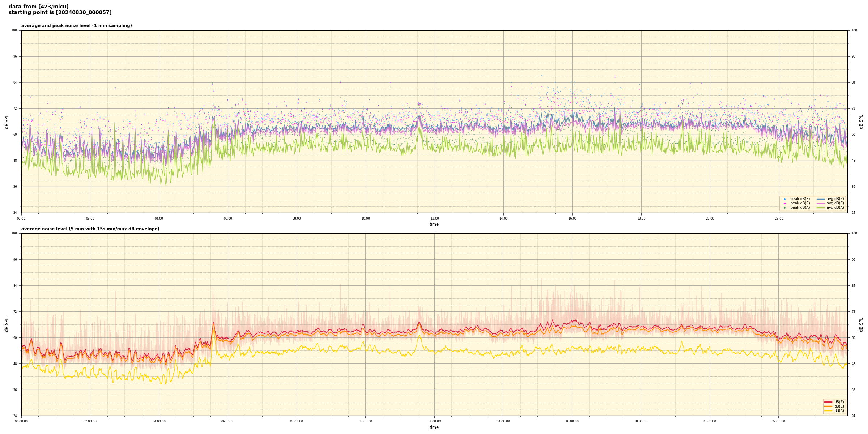
Task: Click the right 'dB SPL' label of top chart
Action: (861, 122)
